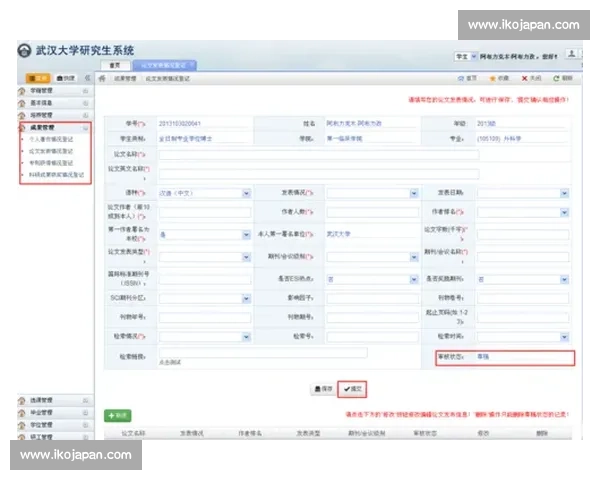
Task: Click the green 新增 add button
Action: tap(117, 414)
